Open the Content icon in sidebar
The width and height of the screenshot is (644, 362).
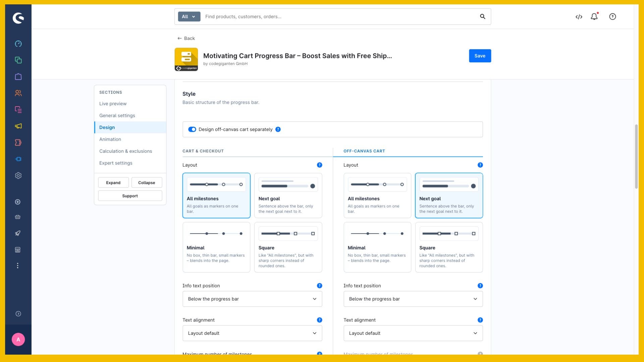pos(18,110)
